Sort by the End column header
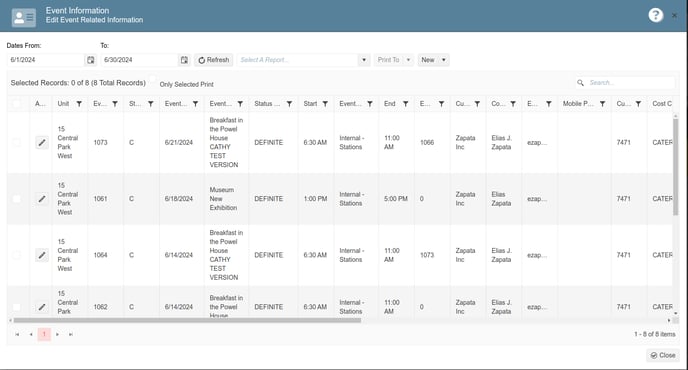This screenshot has width=688, height=370. [390, 104]
